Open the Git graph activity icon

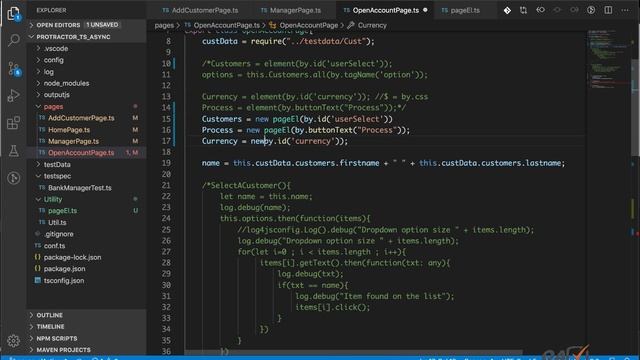coord(13,178)
